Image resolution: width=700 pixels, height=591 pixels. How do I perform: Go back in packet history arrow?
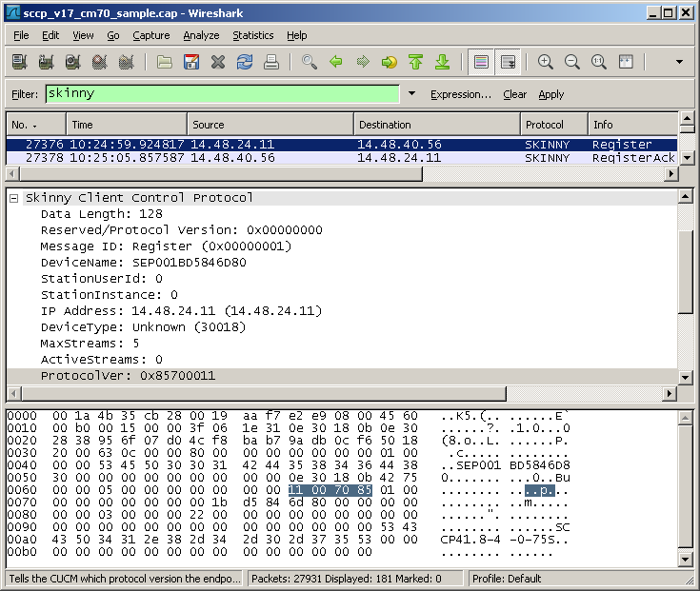pos(335,62)
